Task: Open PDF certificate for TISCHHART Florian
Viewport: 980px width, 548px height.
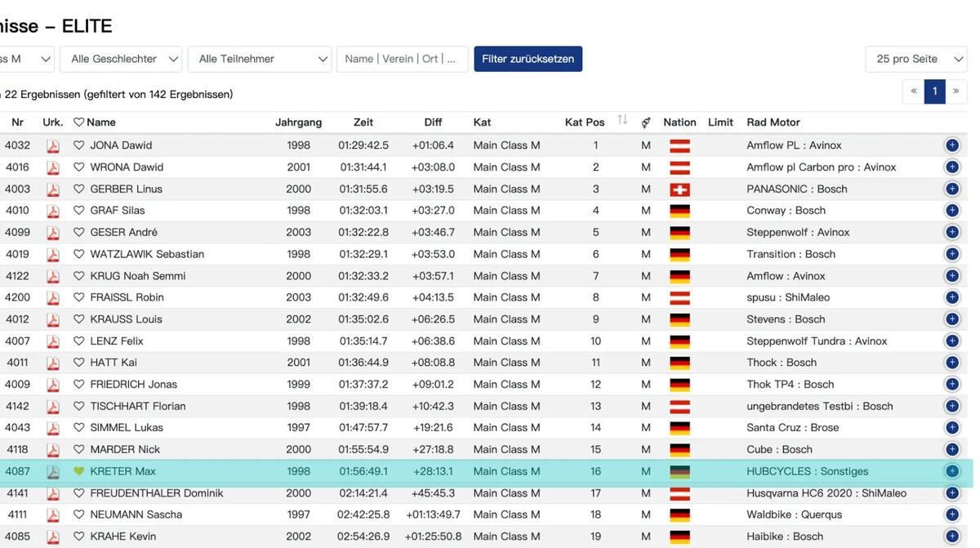Action: 53,406
